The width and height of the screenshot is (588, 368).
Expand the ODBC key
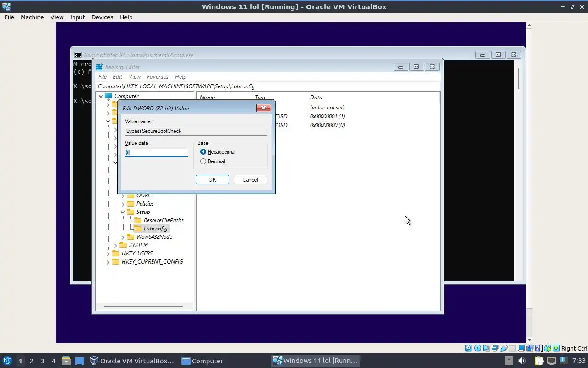pos(123,195)
